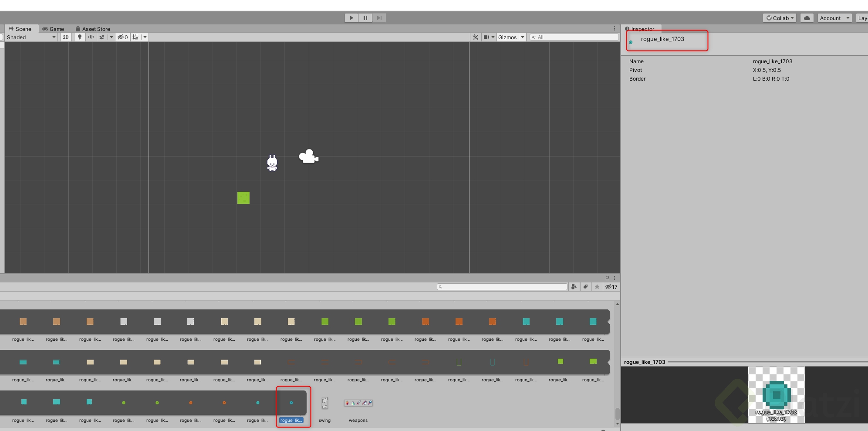The image size is (868, 431).
Task: Start Play mode with the Play button
Action: pyautogui.click(x=351, y=18)
